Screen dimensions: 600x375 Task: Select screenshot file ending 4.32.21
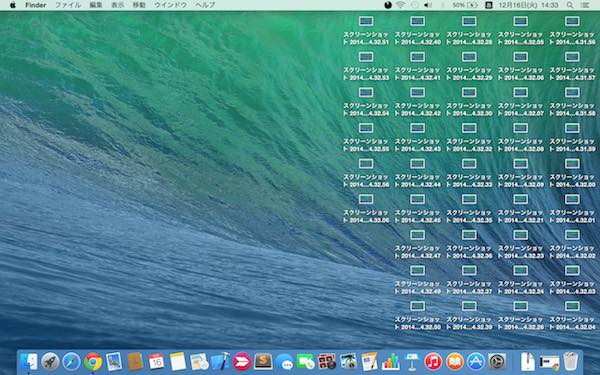(520, 209)
